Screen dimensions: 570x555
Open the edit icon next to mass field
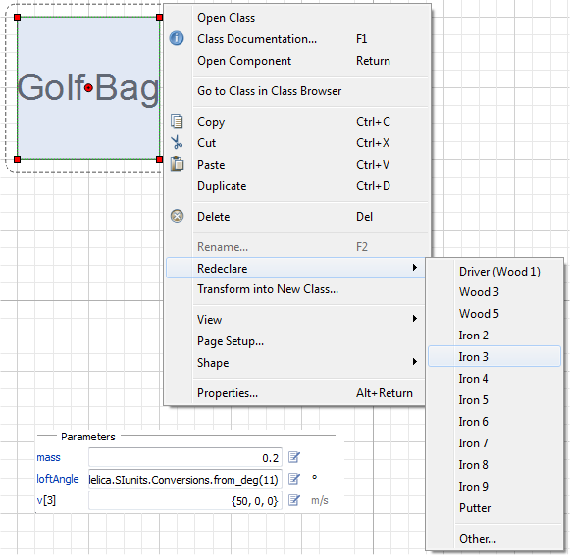294,457
